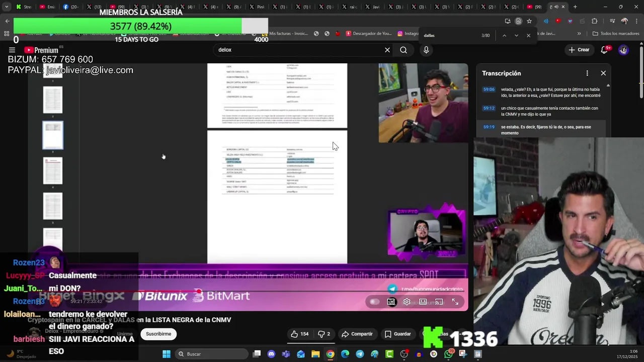Go to next find-in-page match

pos(516,35)
